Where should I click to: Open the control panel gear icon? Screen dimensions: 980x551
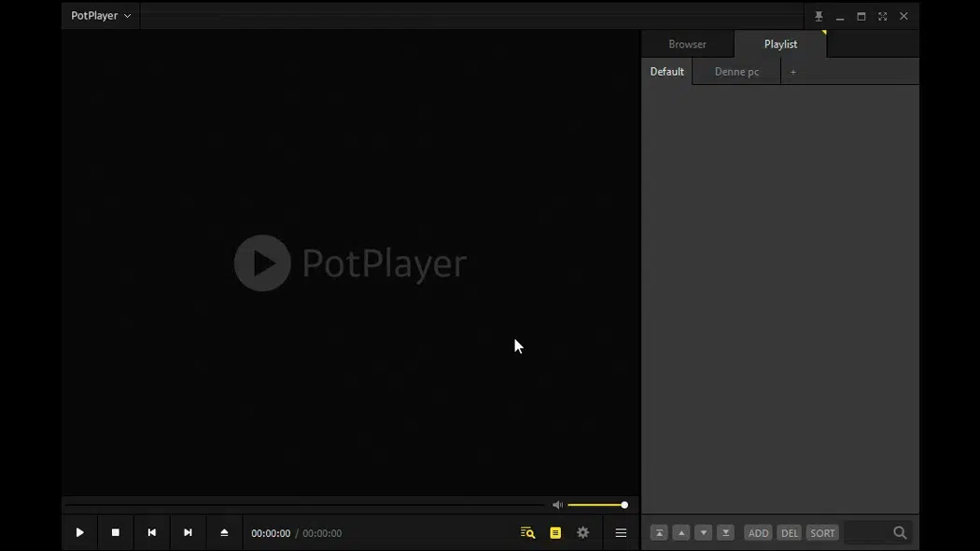click(x=583, y=533)
